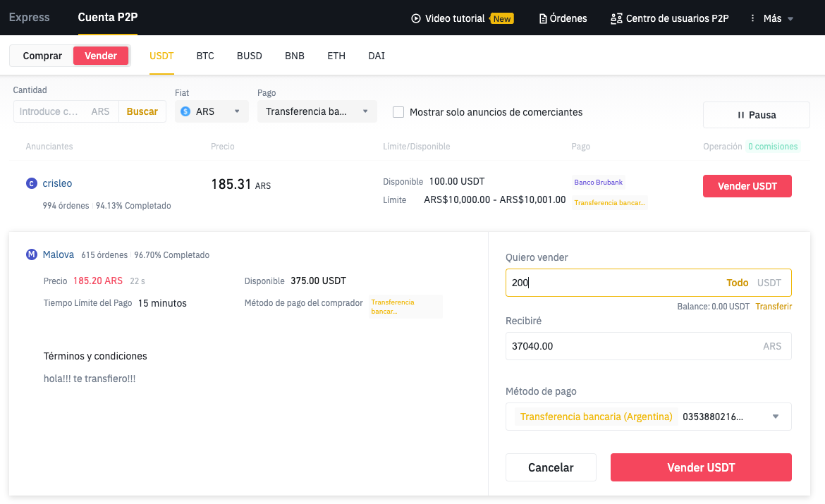Click the hola!!! te transfiero!!! message
825x504 pixels.
click(x=90, y=379)
